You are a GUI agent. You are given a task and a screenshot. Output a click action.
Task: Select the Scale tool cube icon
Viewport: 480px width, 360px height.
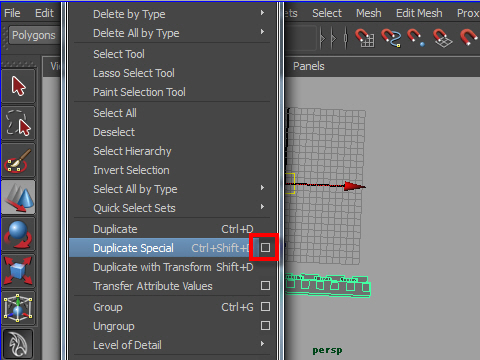pyautogui.click(x=18, y=271)
